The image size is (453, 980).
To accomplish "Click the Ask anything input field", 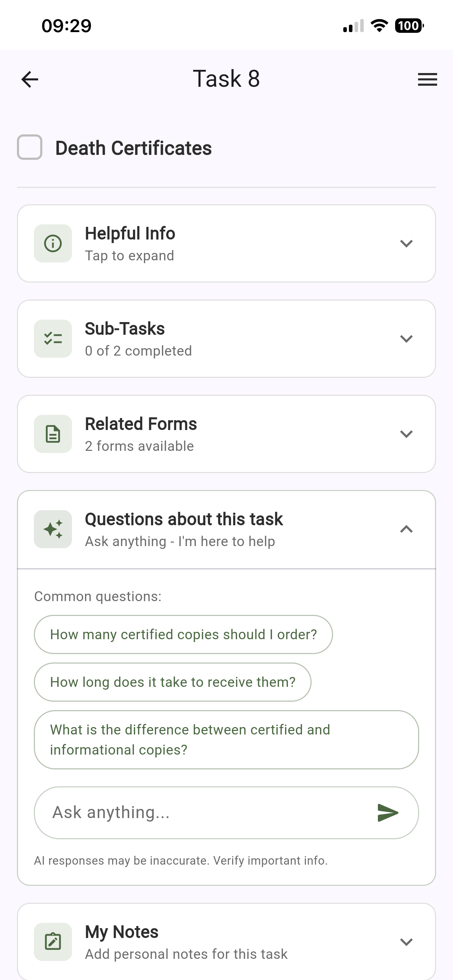I will pyautogui.click(x=190, y=812).
